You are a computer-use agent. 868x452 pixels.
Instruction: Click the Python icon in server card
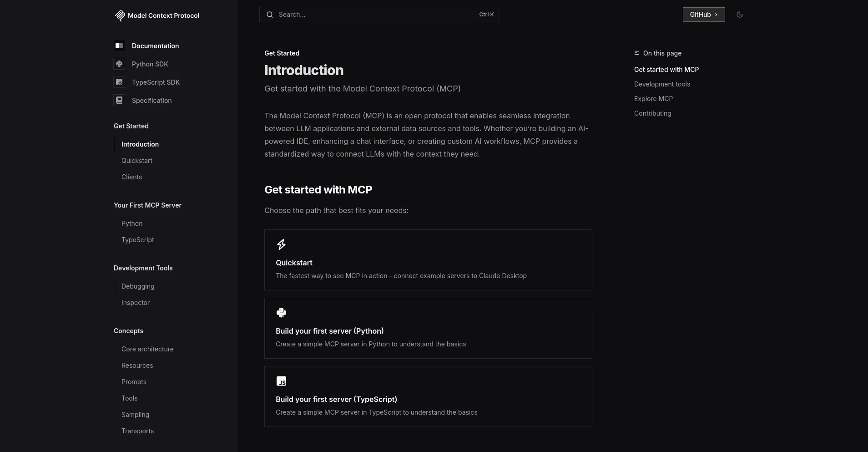point(282,313)
